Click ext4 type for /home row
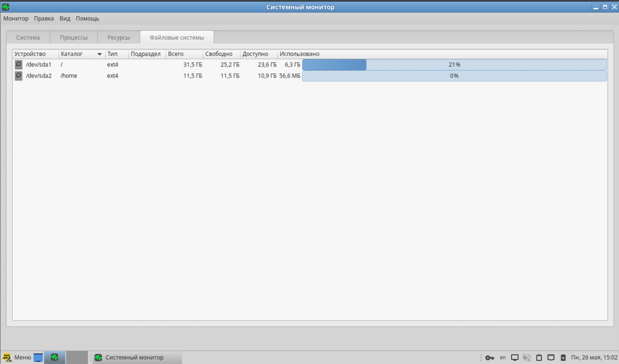This screenshot has height=364, width=619. [x=113, y=76]
